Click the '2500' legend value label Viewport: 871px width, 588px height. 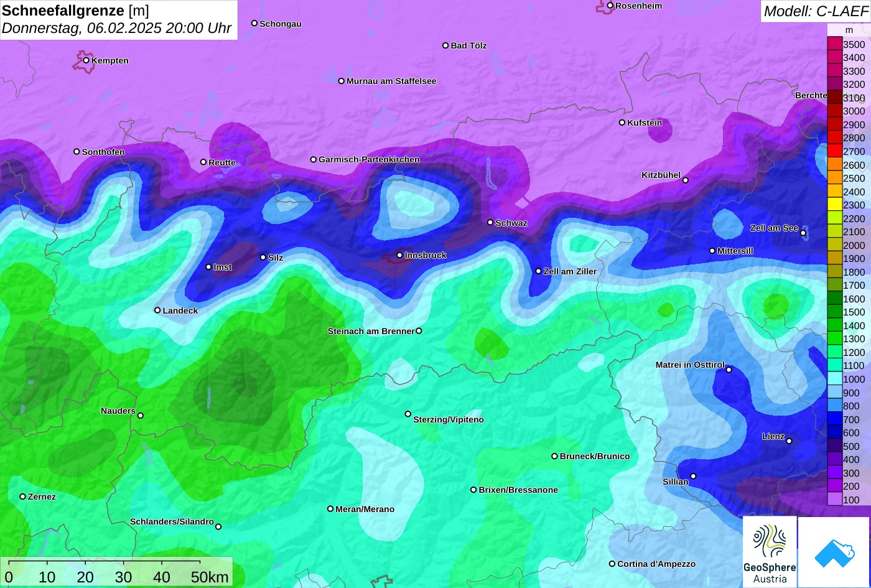(854, 178)
